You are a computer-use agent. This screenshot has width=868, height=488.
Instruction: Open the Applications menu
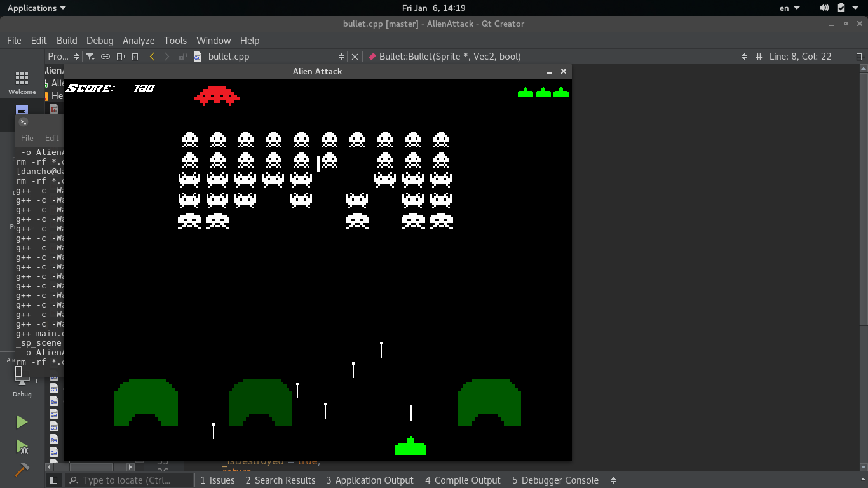36,8
